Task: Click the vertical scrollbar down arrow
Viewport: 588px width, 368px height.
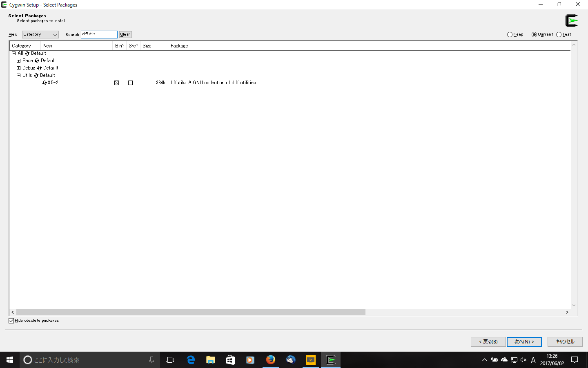Action: tap(574, 305)
